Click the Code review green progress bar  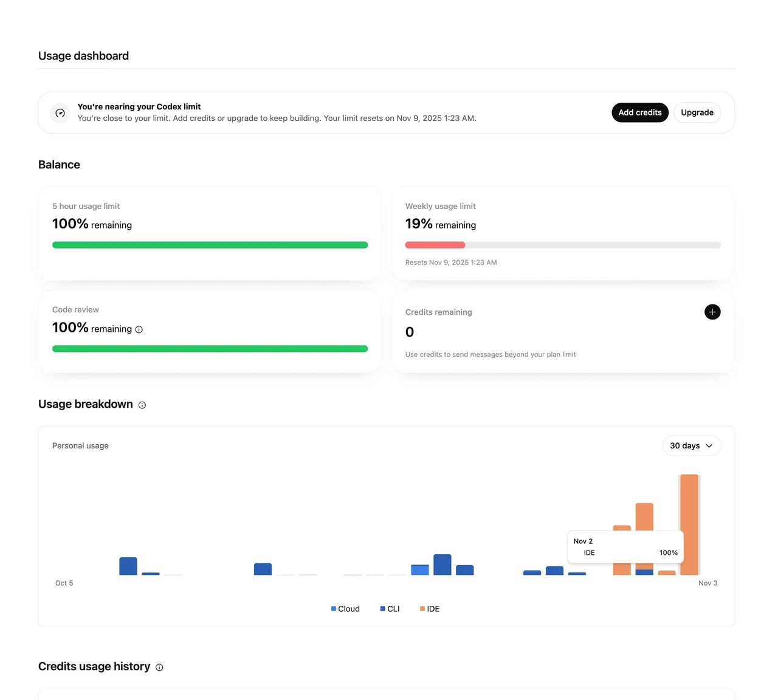(x=210, y=349)
